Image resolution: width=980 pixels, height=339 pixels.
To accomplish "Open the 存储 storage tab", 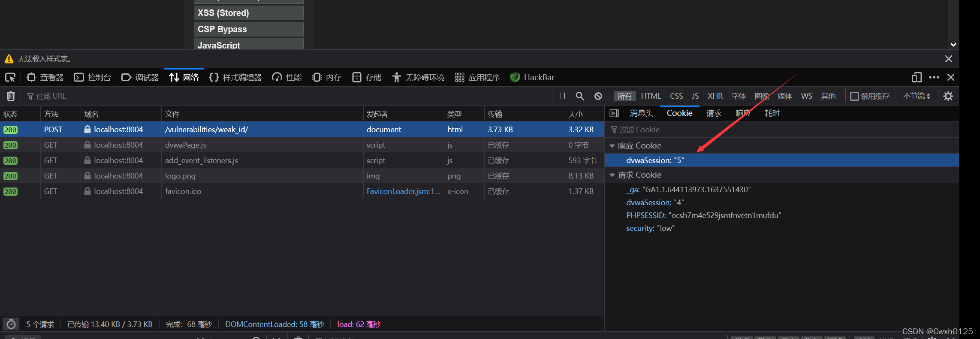I will pos(367,78).
